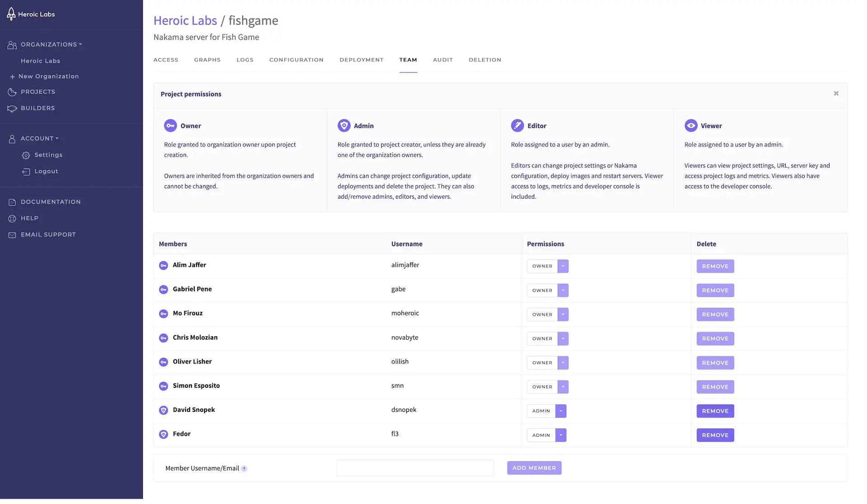
Task: Toggle the project permissions info panel closed
Action: click(836, 93)
